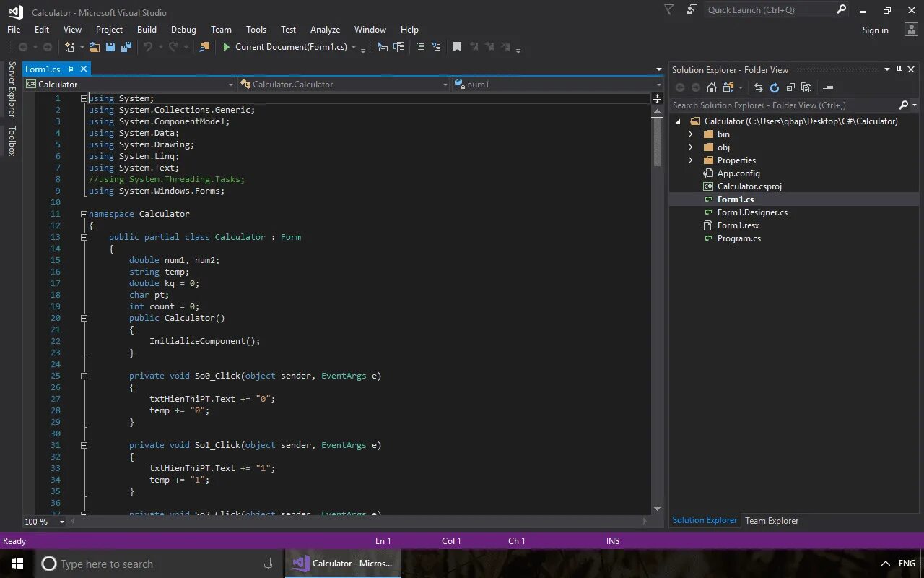Toggle a bookmark on the current line
The width and height of the screenshot is (924, 578).
457,47
